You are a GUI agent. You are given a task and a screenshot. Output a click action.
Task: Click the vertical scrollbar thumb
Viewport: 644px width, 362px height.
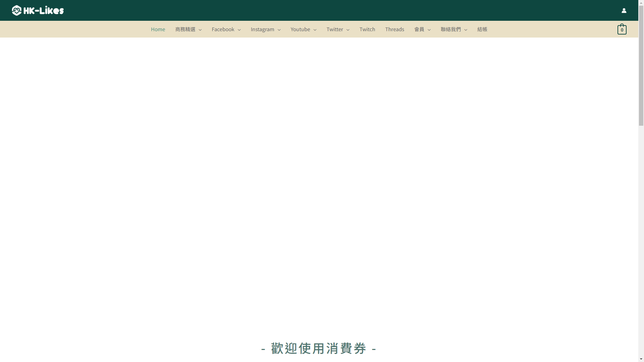[641, 65]
